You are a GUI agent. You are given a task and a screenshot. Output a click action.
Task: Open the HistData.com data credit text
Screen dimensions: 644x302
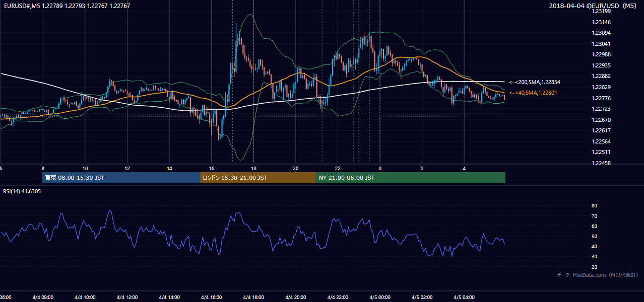click(x=598, y=275)
